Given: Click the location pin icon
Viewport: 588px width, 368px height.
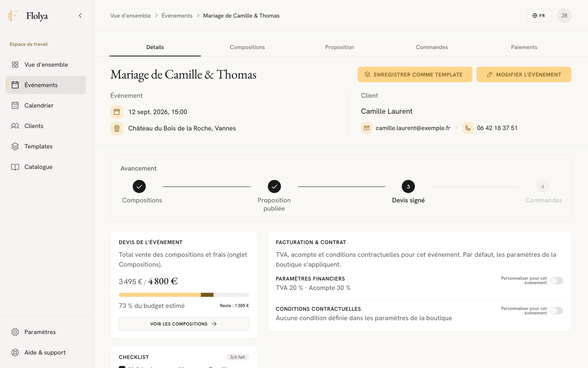Looking at the screenshot, I should [117, 128].
